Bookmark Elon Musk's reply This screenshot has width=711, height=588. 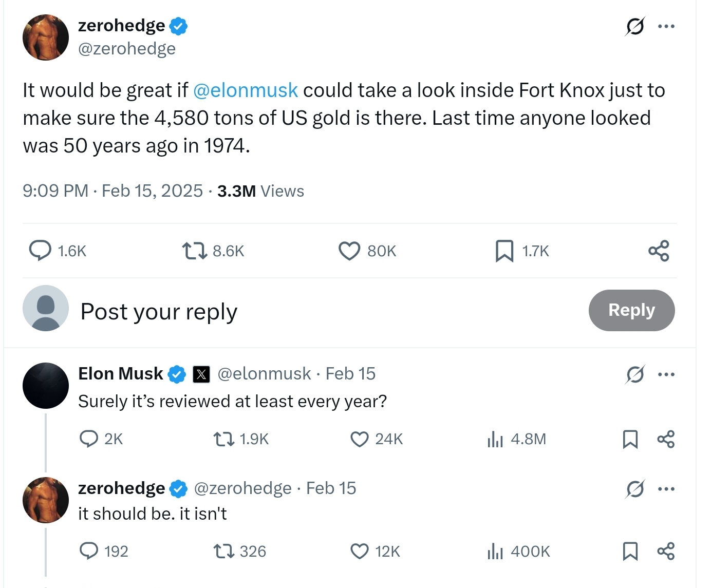[x=630, y=440]
